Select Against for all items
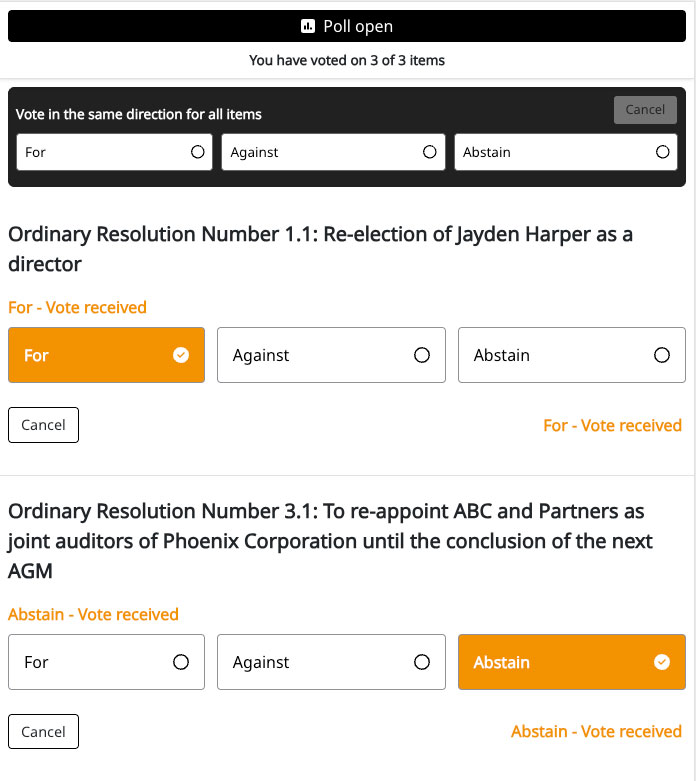The width and height of the screenshot is (696, 781). [x=333, y=152]
